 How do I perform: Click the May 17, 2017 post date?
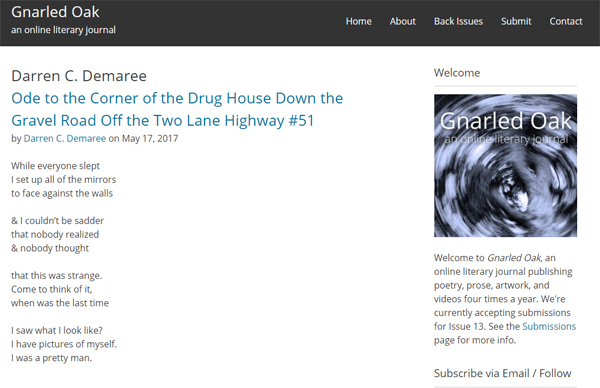(150, 139)
